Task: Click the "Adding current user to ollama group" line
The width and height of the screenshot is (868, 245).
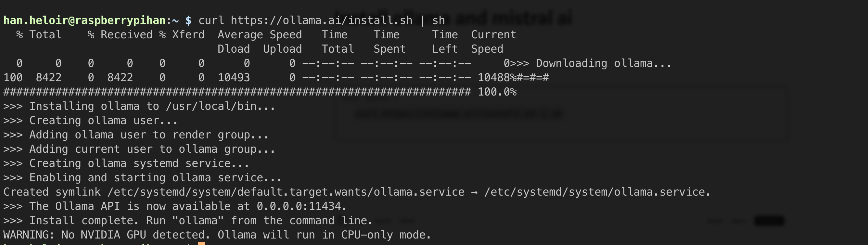Action: pyautogui.click(x=139, y=149)
